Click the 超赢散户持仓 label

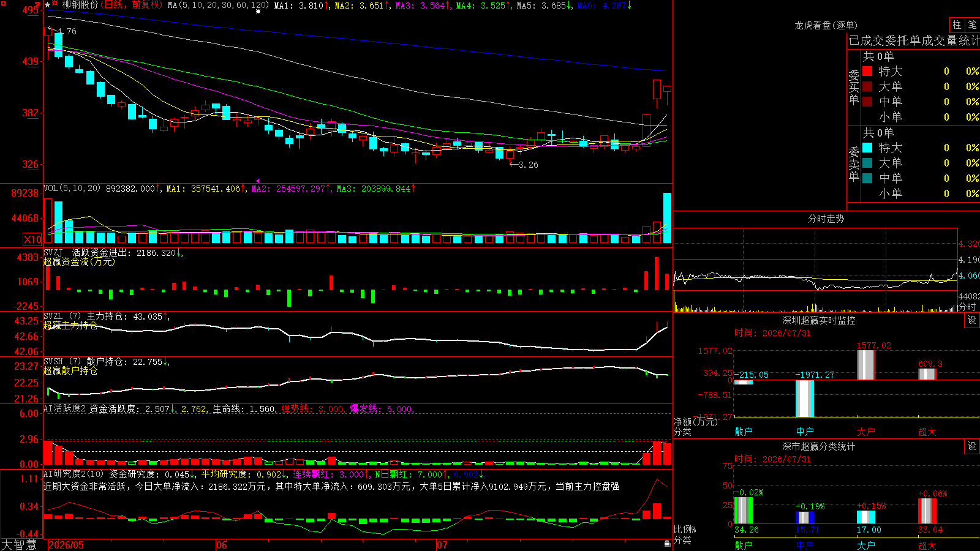pyautogui.click(x=70, y=370)
